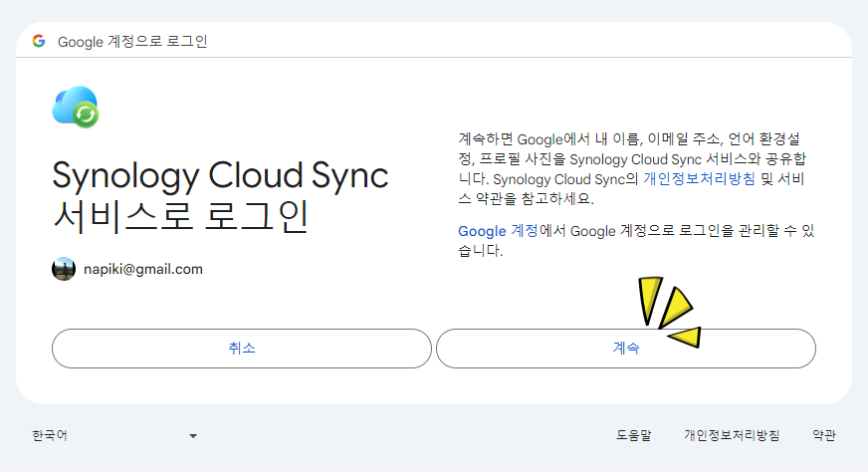Click the 취소 cancel button

[241, 349]
